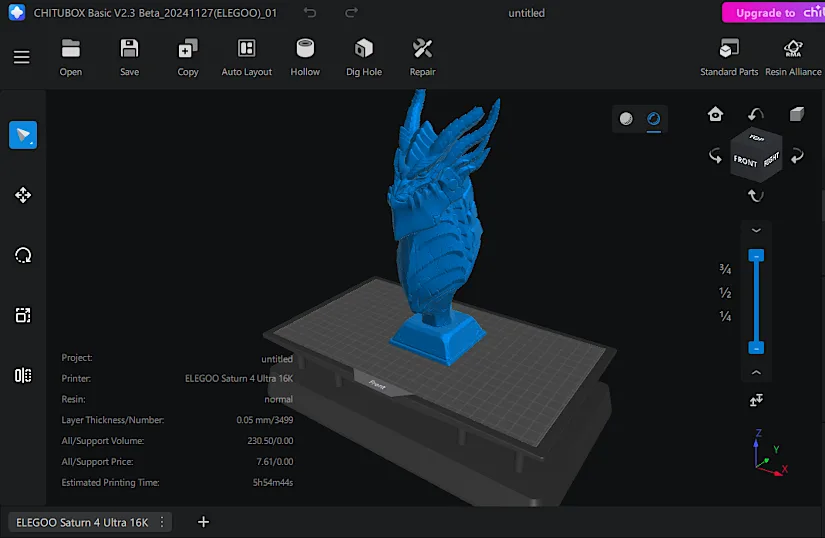The width and height of the screenshot is (825, 538).
Task: Click the project name 'untitled' in info panel
Action: [x=277, y=359]
